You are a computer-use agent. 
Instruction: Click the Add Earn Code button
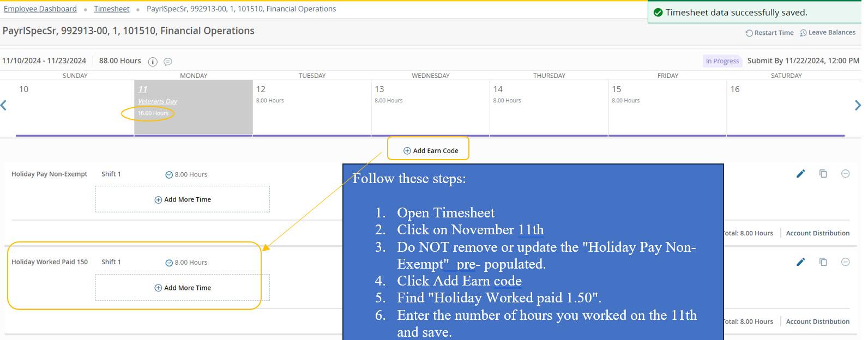pyautogui.click(x=430, y=151)
